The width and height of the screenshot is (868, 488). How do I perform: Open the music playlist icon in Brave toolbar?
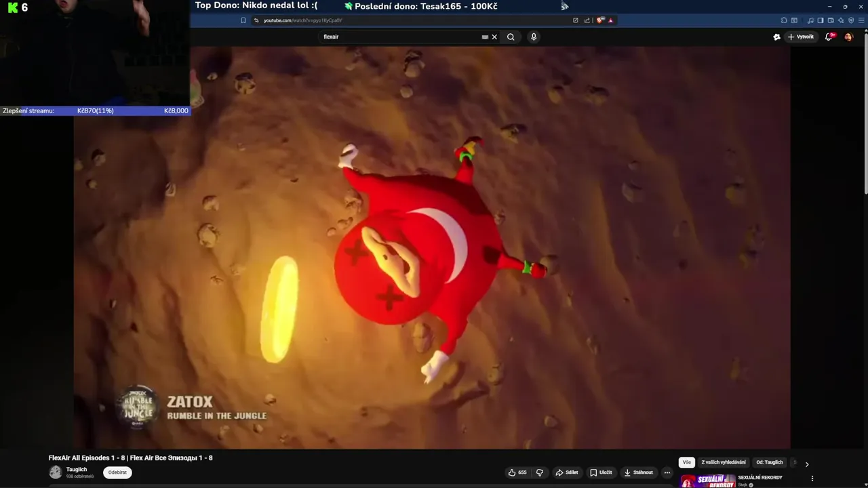[x=810, y=20]
